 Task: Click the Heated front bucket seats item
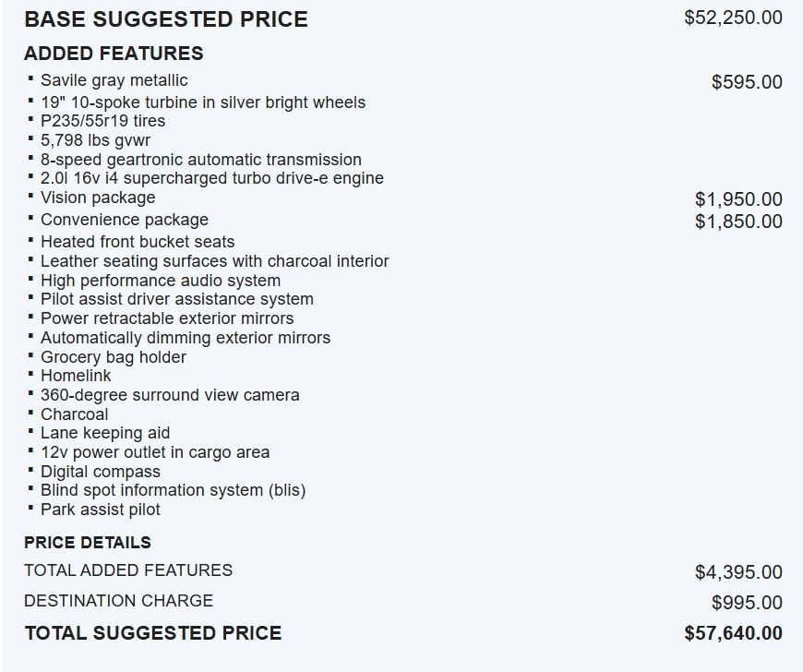(138, 242)
